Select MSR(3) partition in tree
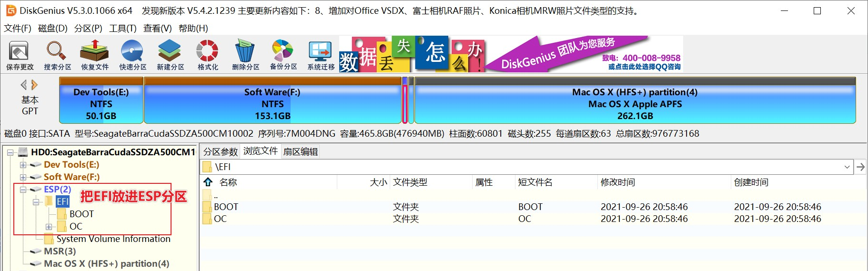Screen dimensions: 868x271 coord(60,251)
